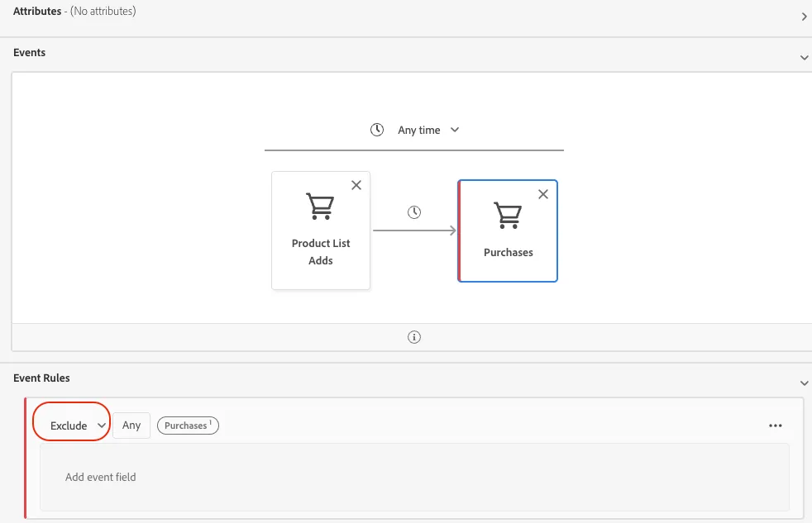Collapse the Event Rules section chevron

pos(805,383)
